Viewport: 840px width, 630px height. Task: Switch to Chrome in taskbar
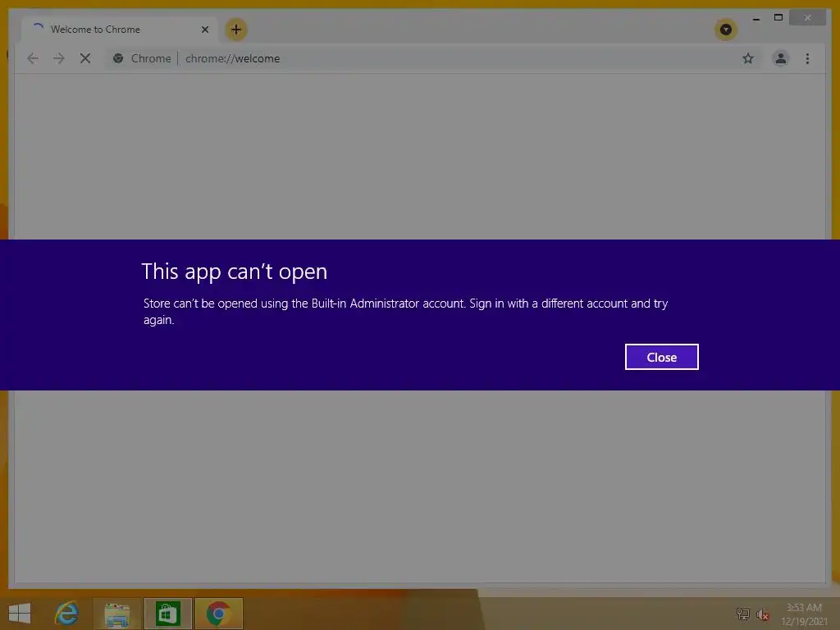218,614
